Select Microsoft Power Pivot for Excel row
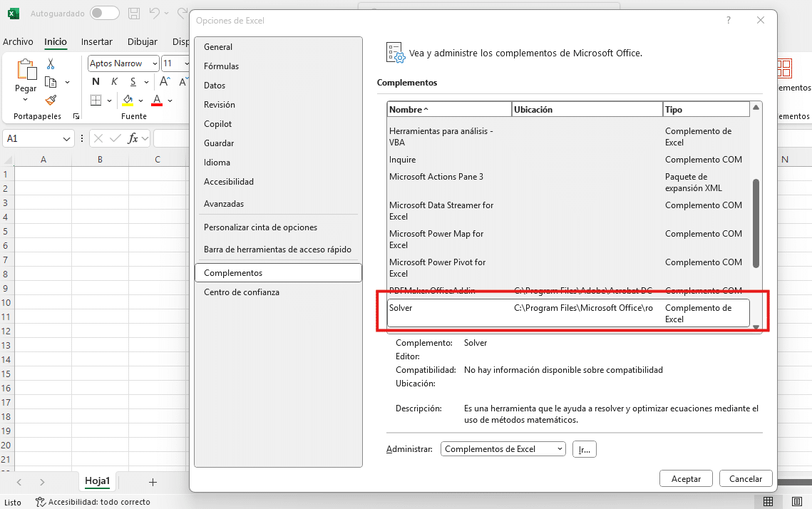This screenshot has width=812, height=509. (568, 268)
